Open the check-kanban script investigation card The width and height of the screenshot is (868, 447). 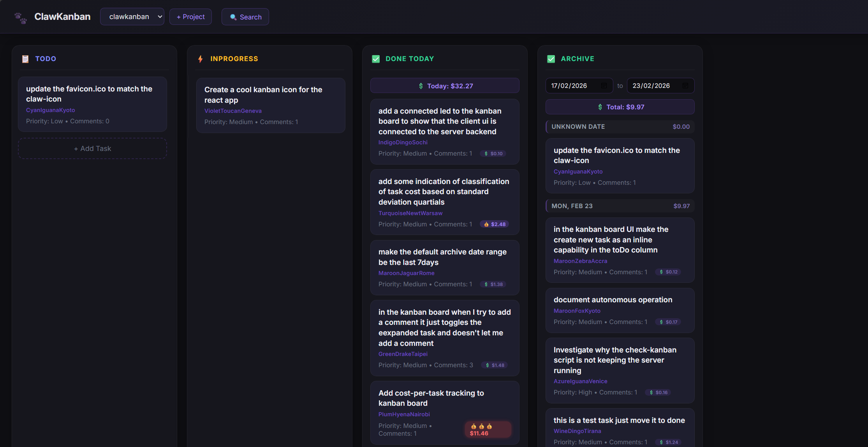[x=620, y=370]
